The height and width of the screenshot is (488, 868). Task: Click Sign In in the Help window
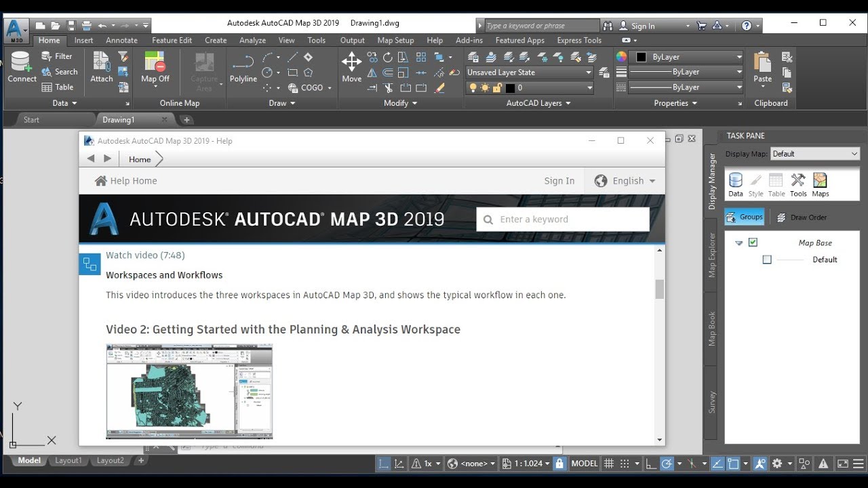(x=559, y=181)
